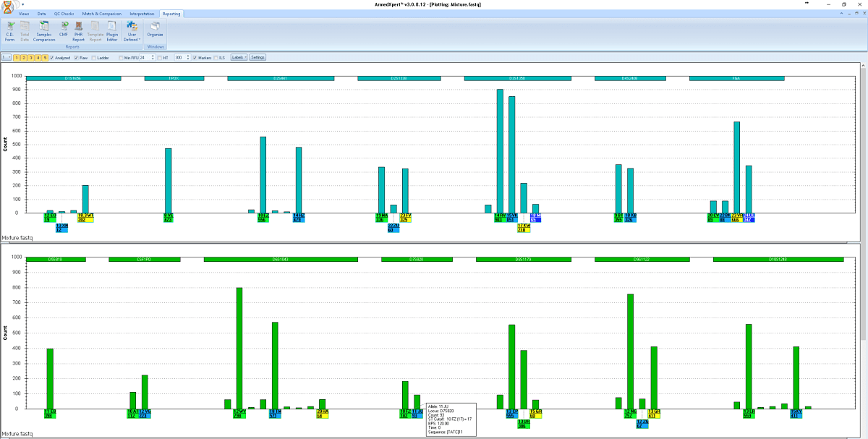868x439 pixels.
Task: Enable the Ladder checkbox
Action: click(93, 57)
